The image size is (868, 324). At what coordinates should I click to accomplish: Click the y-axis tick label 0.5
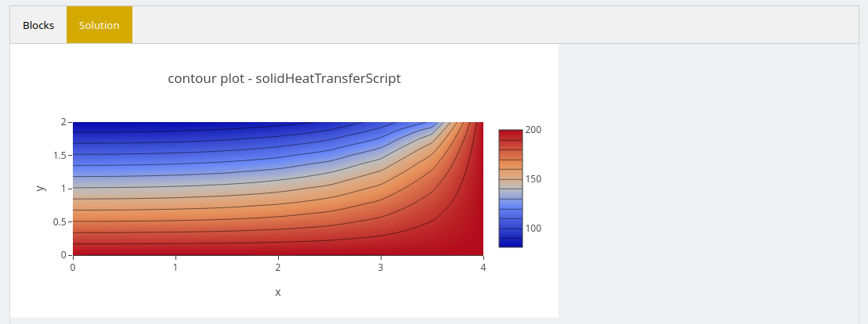tap(60, 221)
